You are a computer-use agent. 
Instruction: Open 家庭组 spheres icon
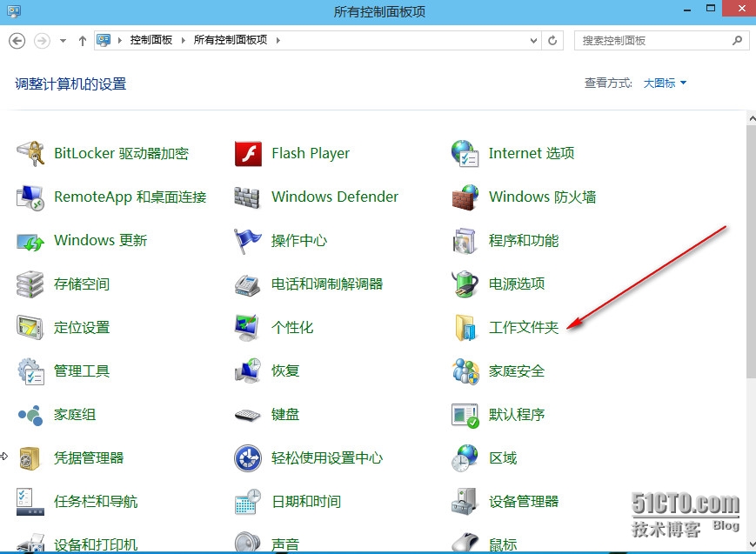pyautogui.click(x=30, y=415)
